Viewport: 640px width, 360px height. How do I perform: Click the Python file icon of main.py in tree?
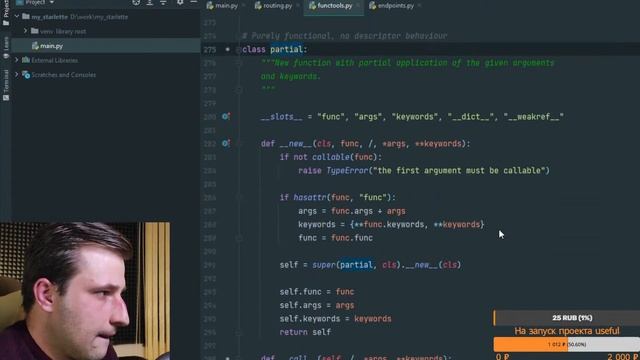click(x=35, y=46)
